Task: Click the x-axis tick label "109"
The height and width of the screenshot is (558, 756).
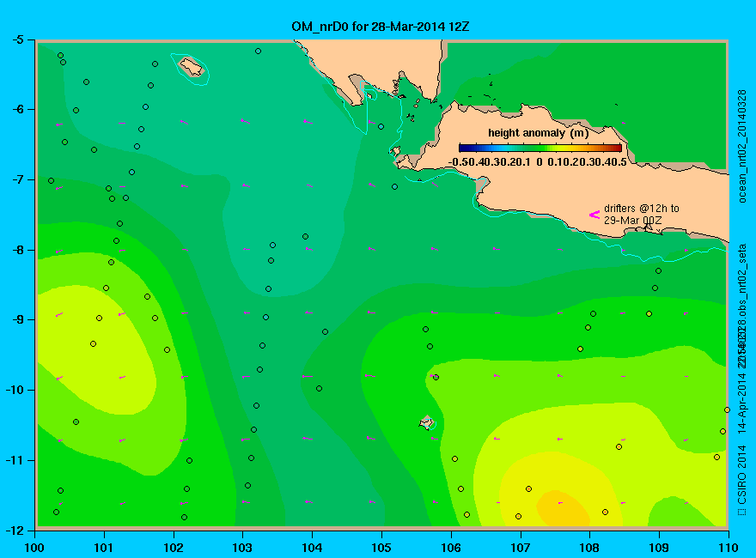Action: (x=659, y=548)
